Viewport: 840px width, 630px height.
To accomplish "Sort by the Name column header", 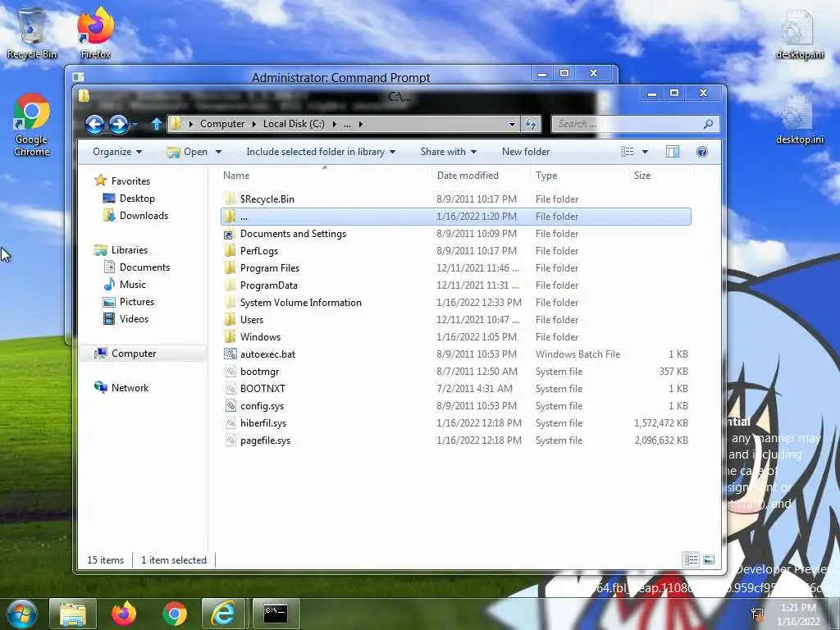I will point(325,176).
